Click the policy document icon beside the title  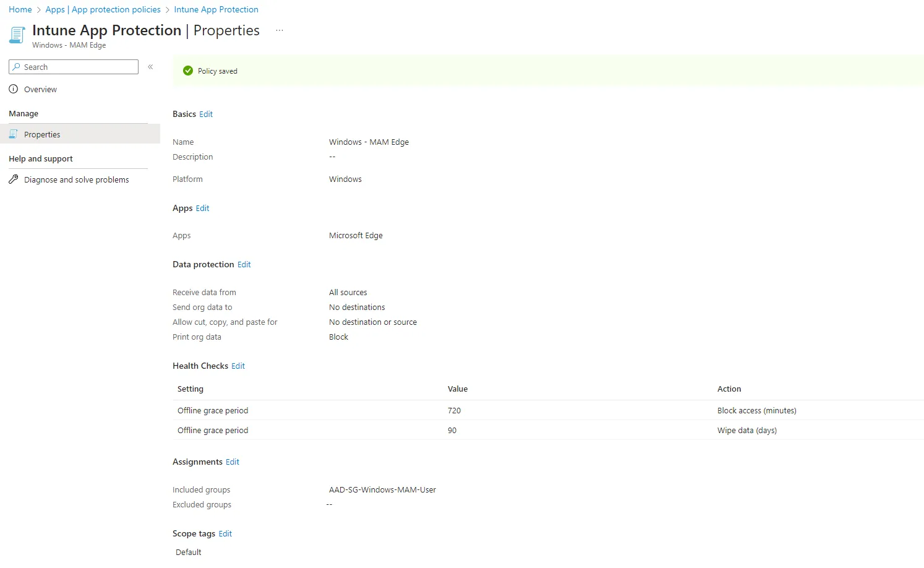click(x=17, y=35)
